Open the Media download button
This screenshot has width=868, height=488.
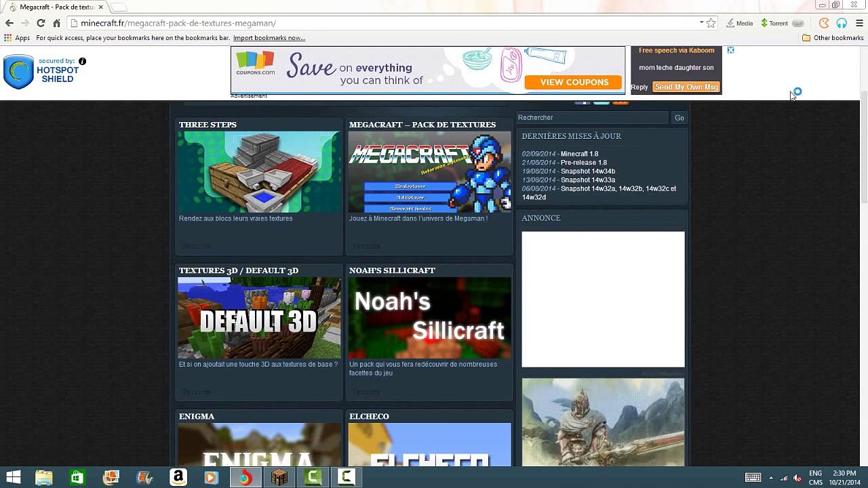click(740, 23)
